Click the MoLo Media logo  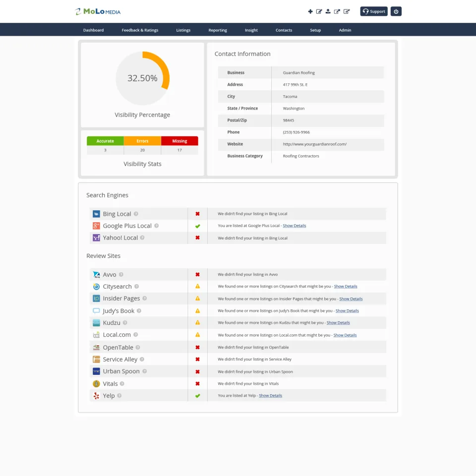click(x=98, y=11)
